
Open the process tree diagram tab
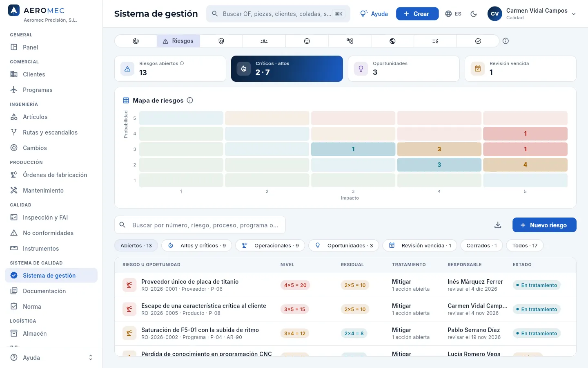(x=350, y=41)
